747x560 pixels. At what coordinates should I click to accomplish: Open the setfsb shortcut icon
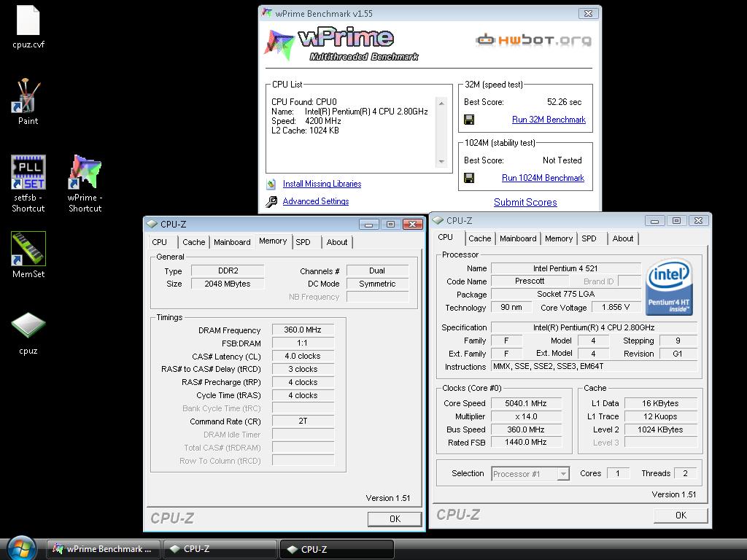[28, 183]
